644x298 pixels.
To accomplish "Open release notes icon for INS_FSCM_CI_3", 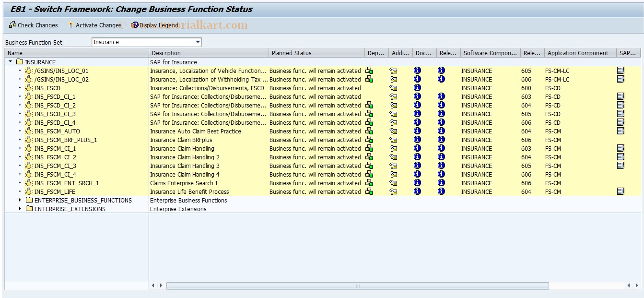I will 441,166.
